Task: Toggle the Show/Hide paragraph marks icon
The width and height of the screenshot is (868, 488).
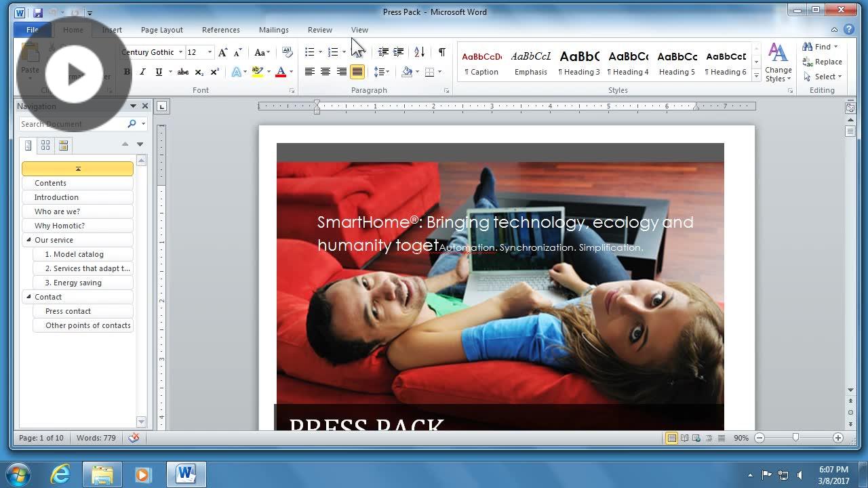Action: click(443, 52)
